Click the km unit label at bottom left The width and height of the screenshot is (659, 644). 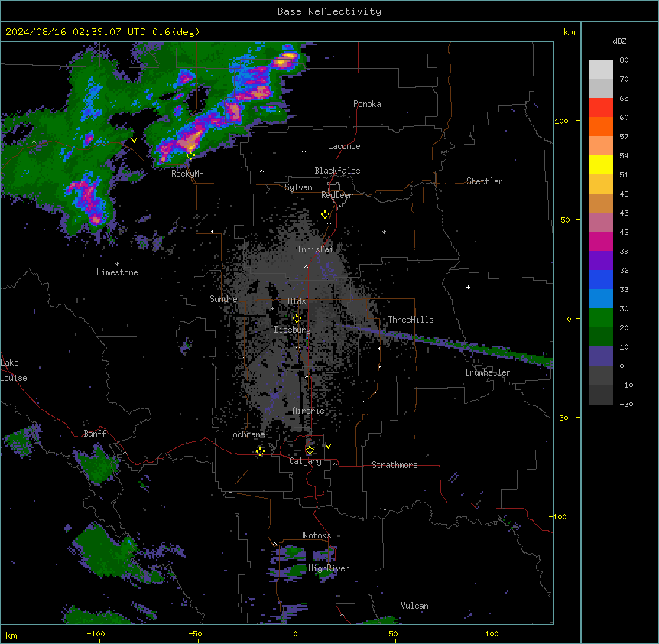pos(11,636)
